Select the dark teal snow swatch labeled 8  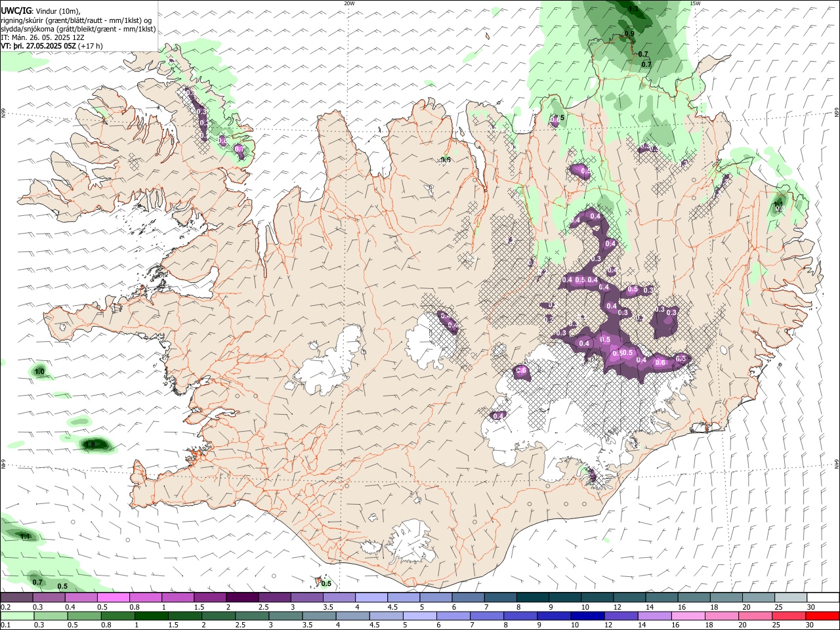[533, 597]
